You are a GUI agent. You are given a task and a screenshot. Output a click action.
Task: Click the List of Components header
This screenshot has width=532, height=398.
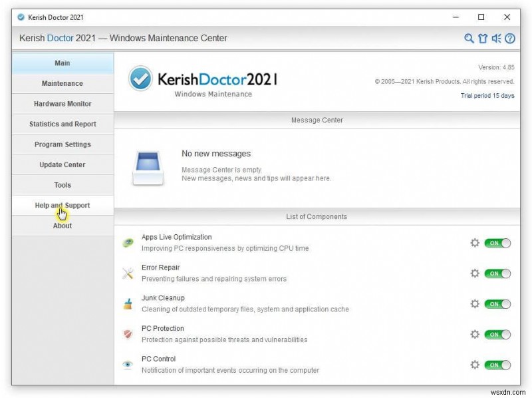pos(317,217)
